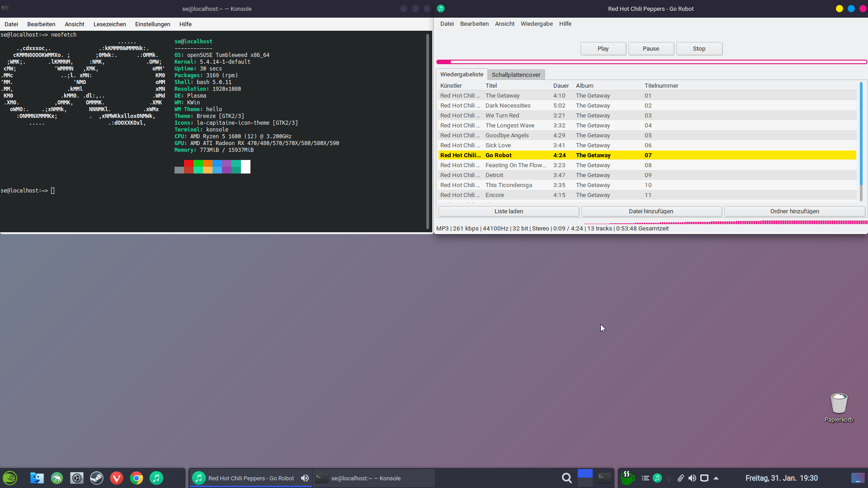This screenshot has width=868, height=488.
Task: Open the Audacious music player from taskbar
Action: tap(156, 478)
